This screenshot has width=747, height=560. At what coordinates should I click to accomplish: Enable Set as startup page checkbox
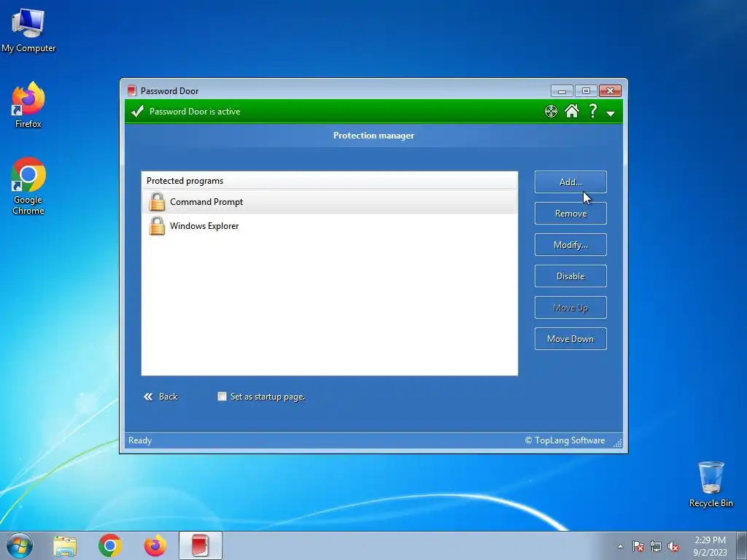click(x=222, y=396)
